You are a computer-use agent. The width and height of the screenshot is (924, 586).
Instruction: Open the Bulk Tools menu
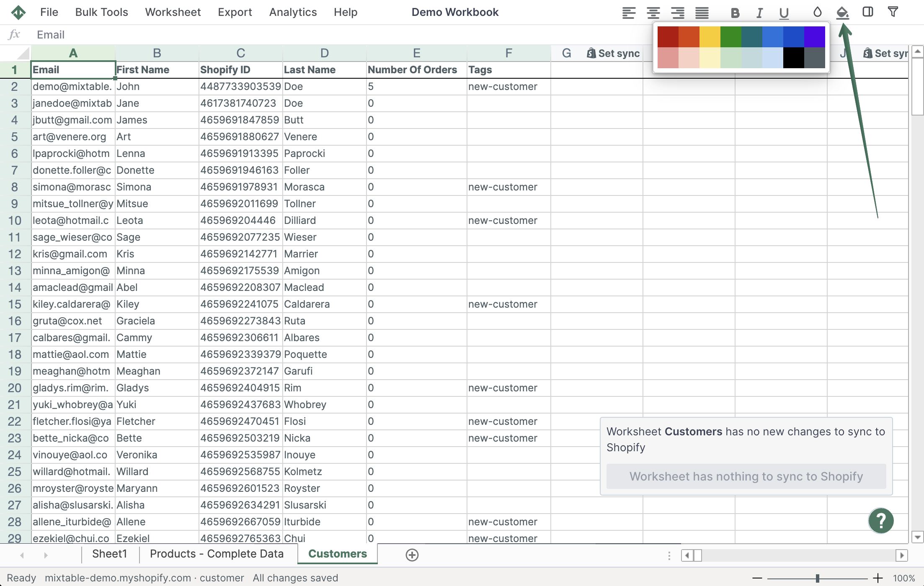point(102,12)
